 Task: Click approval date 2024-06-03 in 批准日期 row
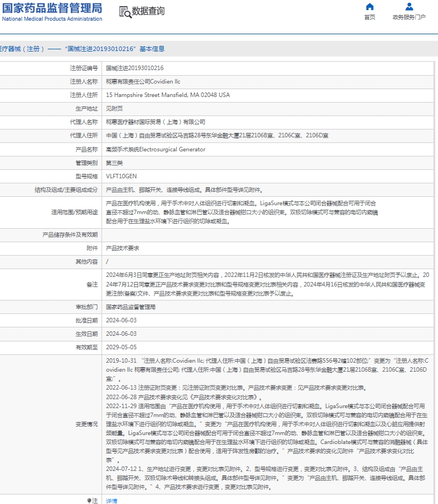[121, 321]
